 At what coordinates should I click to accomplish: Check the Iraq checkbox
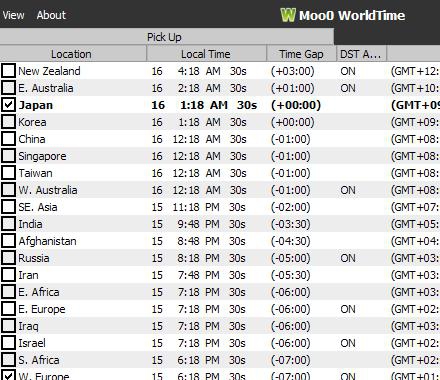[x=8, y=326]
